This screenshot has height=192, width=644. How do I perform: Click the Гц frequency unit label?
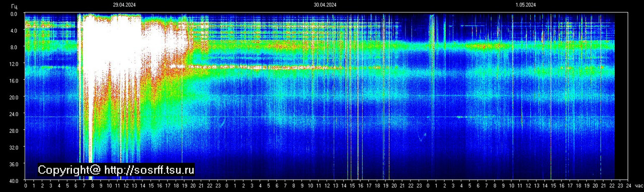[14, 6]
